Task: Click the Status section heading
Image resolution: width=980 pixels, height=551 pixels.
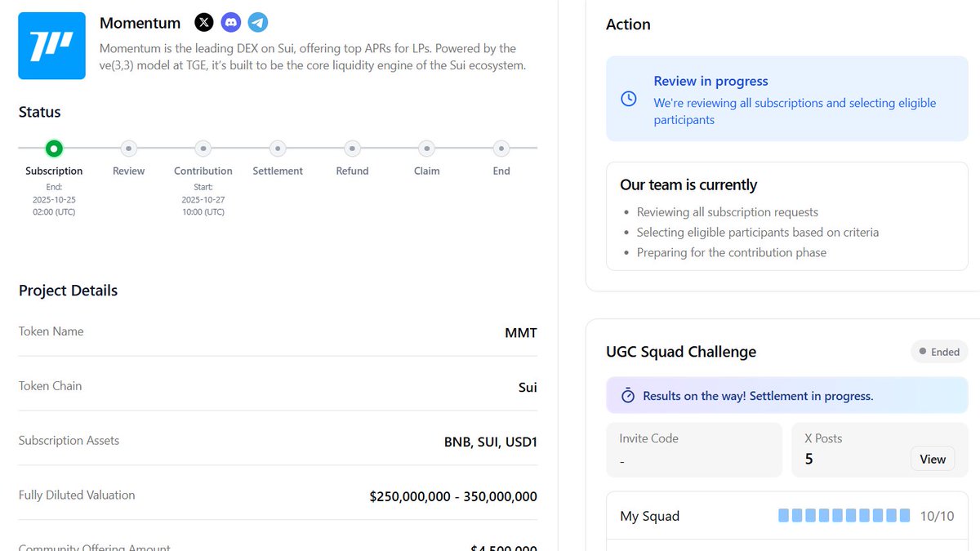Action: (x=39, y=112)
